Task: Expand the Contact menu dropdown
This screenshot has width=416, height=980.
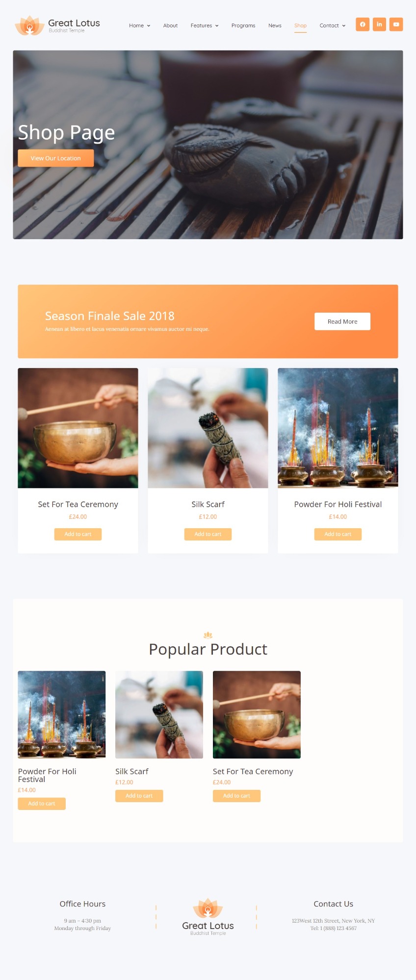Action: tap(333, 25)
